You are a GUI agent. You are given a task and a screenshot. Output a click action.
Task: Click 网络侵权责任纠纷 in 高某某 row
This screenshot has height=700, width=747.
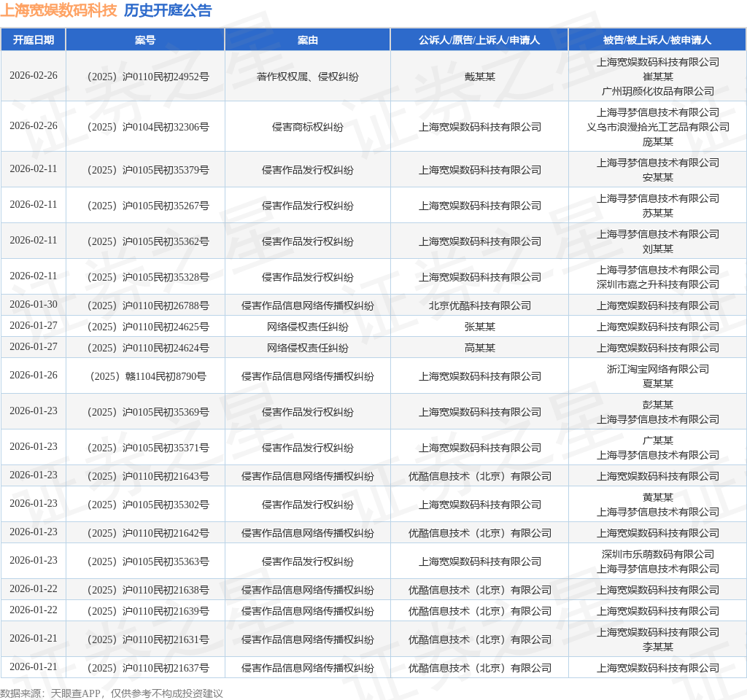pos(307,348)
